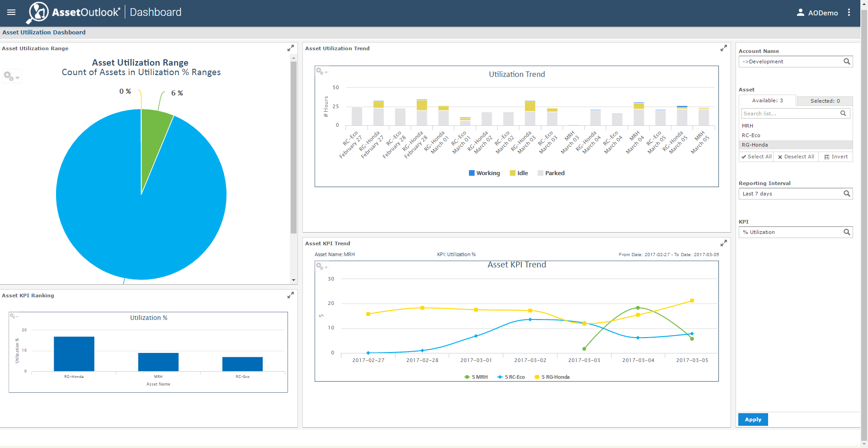Invert the asset selection
868x448 pixels.
pos(836,157)
